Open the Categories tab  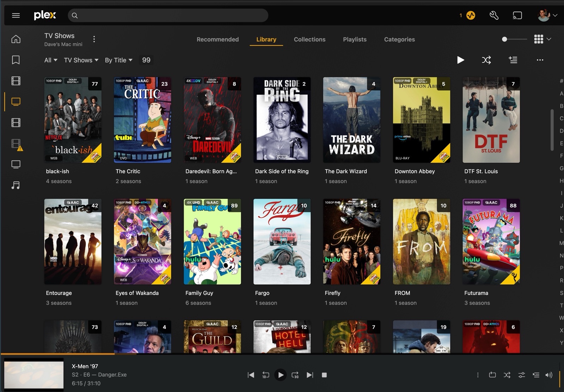point(399,39)
